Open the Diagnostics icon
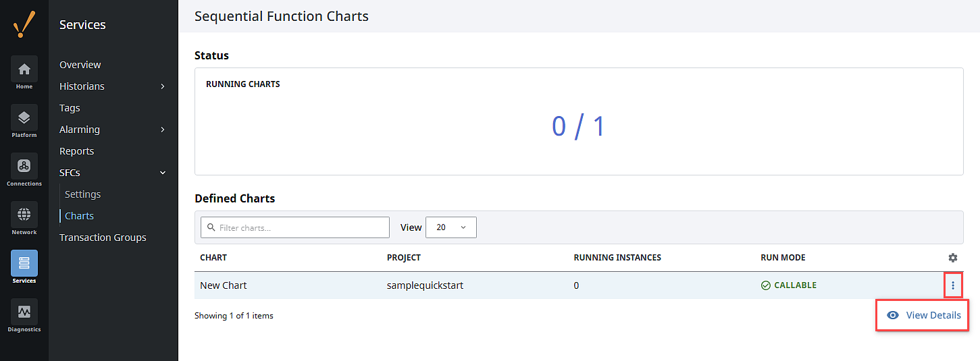Image resolution: width=980 pixels, height=361 pixels. pyautogui.click(x=24, y=312)
